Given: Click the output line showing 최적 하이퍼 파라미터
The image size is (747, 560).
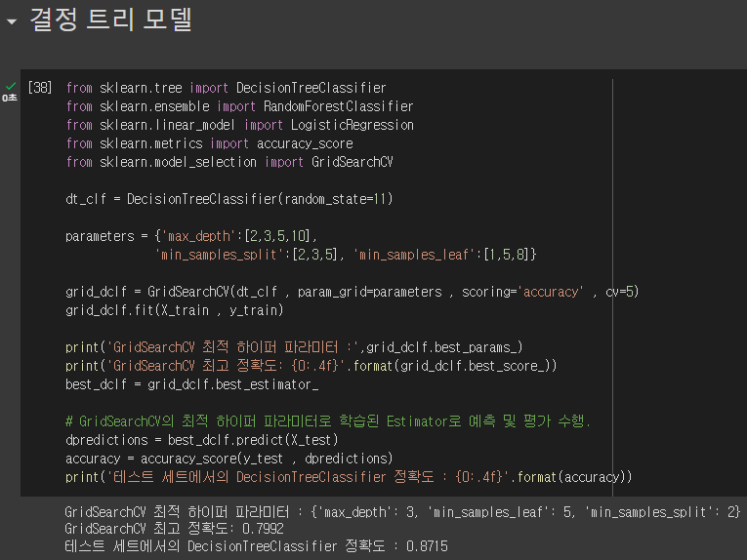Looking at the screenshot, I should point(402,512).
